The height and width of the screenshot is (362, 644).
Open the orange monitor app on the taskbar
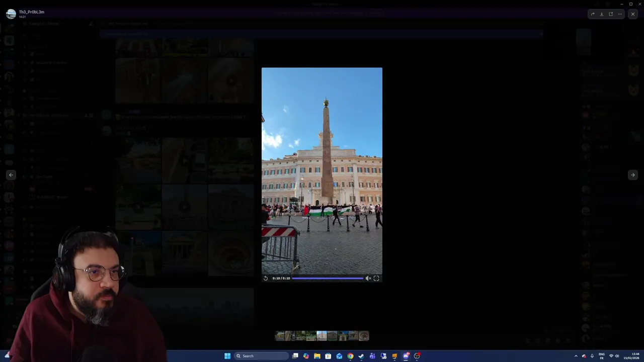pyautogui.click(x=394, y=356)
